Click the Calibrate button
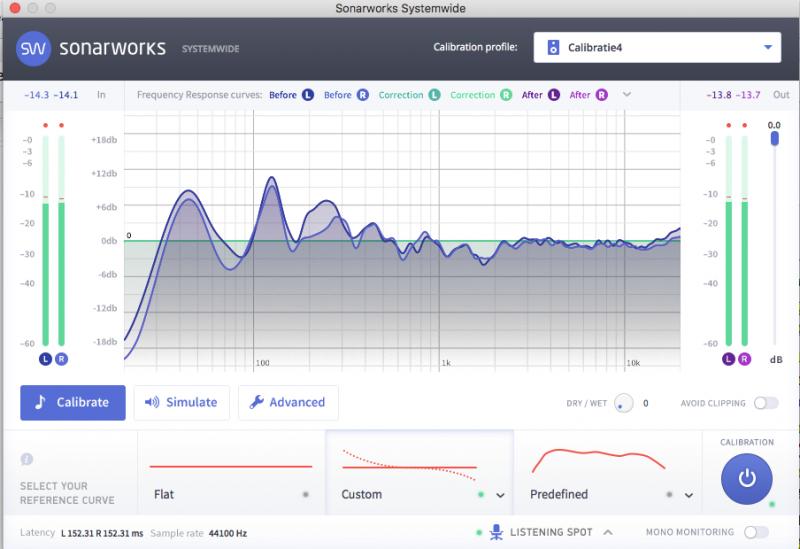The image size is (800, 549). point(73,403)
